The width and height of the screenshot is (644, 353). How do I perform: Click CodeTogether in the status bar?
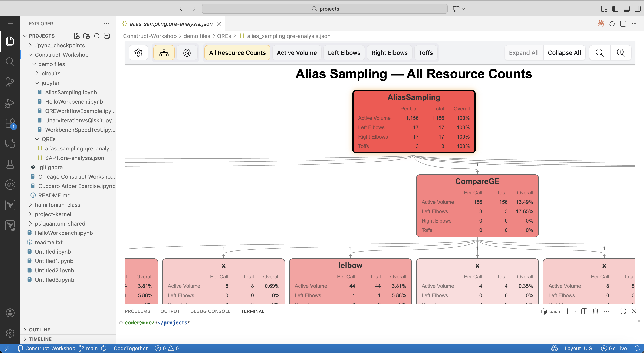(x=131, y=349)
